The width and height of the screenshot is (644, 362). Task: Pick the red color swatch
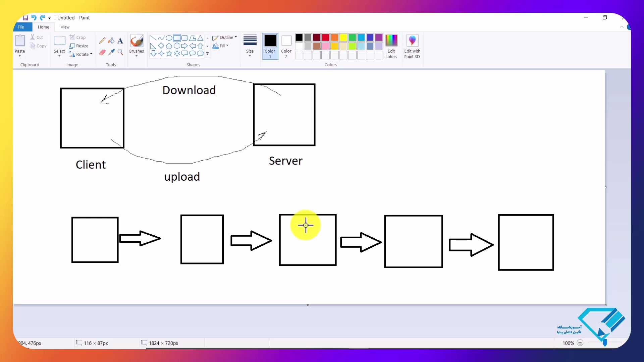[x=325, y=38]
